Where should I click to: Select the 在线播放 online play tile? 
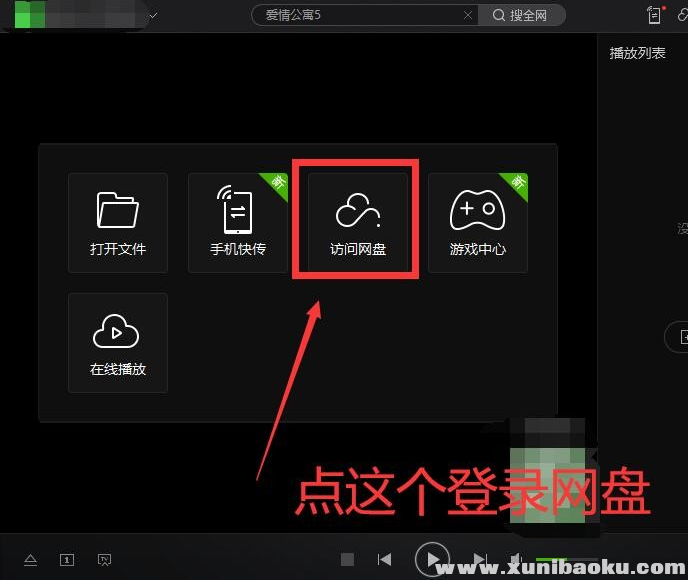pyautogui.click(x=118, y=342)
